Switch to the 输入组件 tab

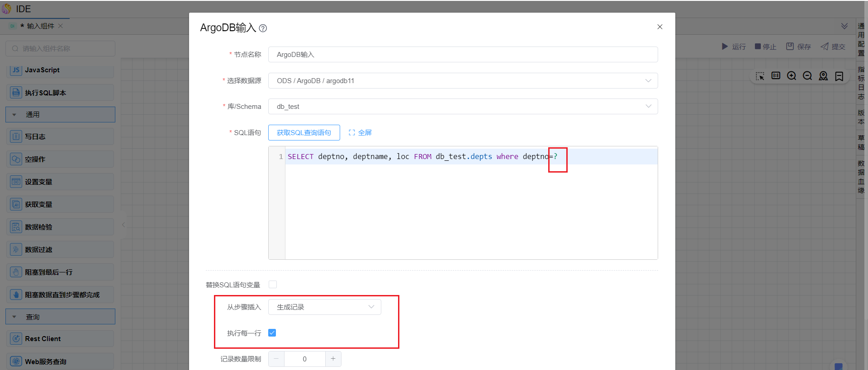(40, 26)
